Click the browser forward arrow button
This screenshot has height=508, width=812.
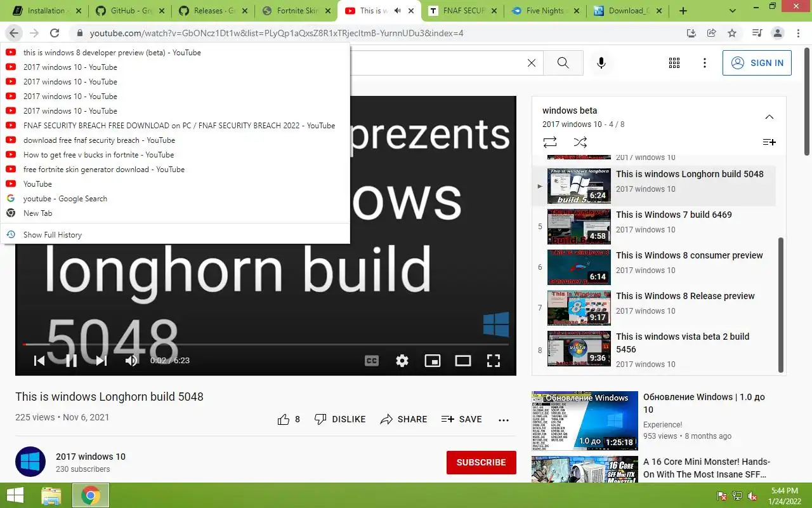point(34,33)
